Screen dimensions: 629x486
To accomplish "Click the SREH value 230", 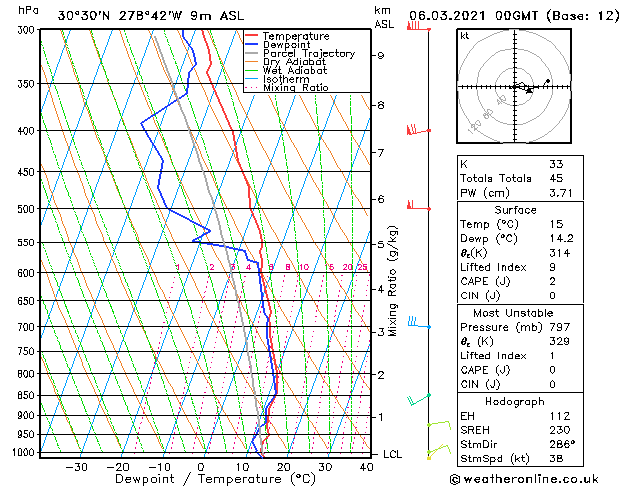I will point(560,430).
